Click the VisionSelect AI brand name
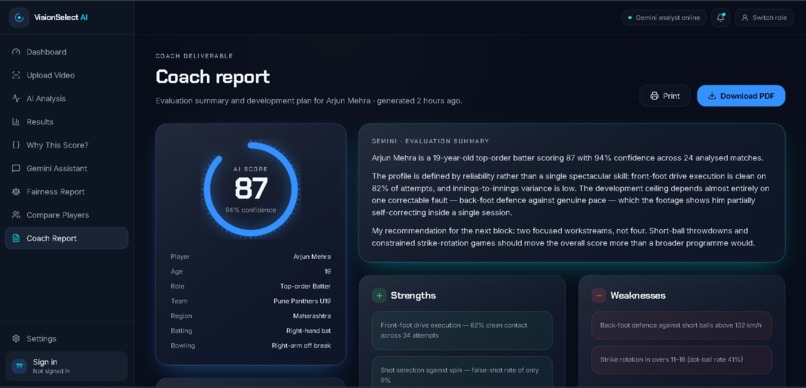 pyautogui.click(x=61, y=17)
